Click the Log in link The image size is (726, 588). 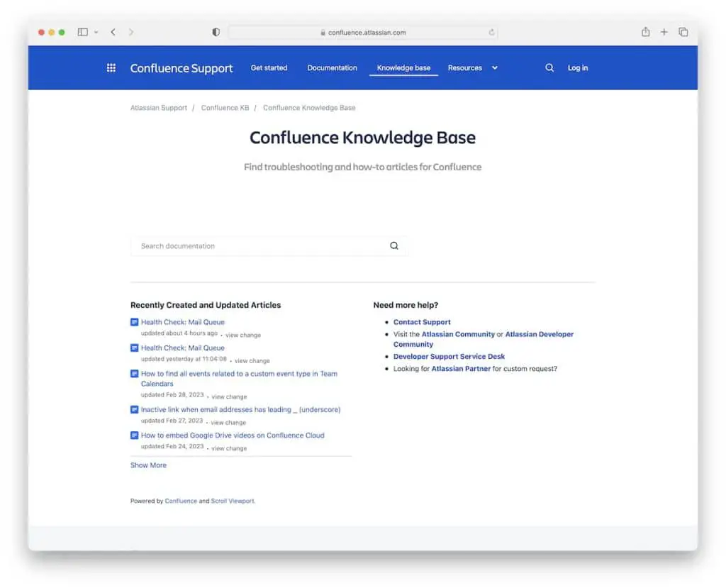[x=578, y=68]
